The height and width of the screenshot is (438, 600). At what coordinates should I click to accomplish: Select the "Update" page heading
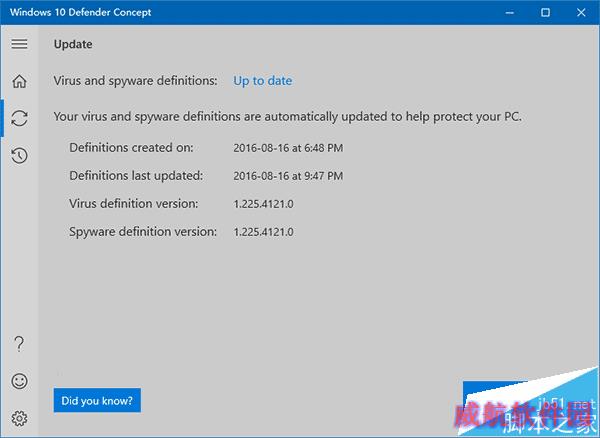(73, 44)
